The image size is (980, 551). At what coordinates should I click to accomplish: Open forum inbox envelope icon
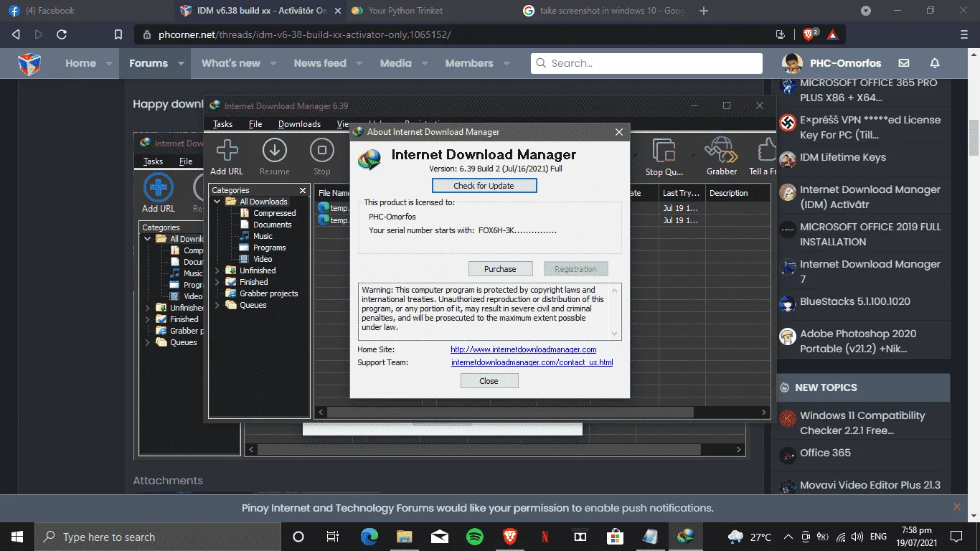[904, 63]
